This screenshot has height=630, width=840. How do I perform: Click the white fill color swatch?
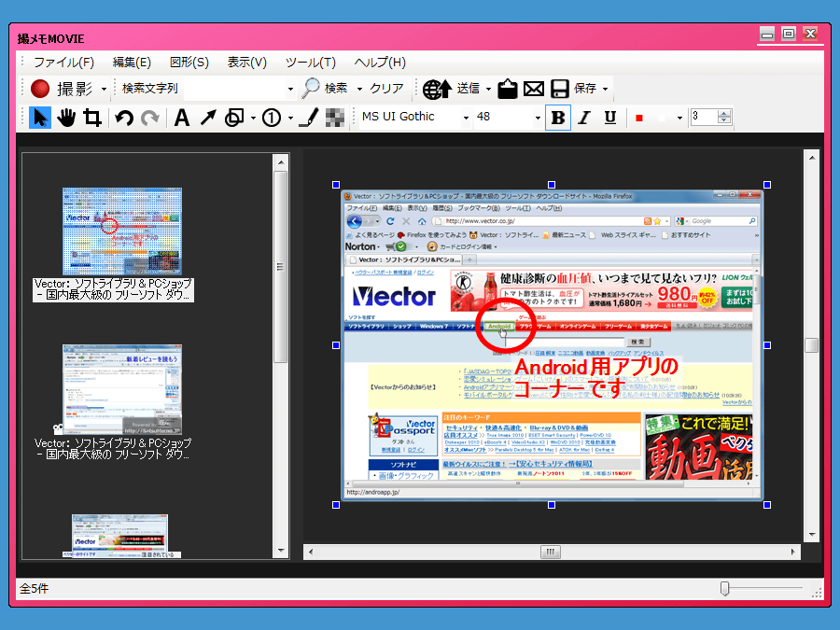click(662, 118)
